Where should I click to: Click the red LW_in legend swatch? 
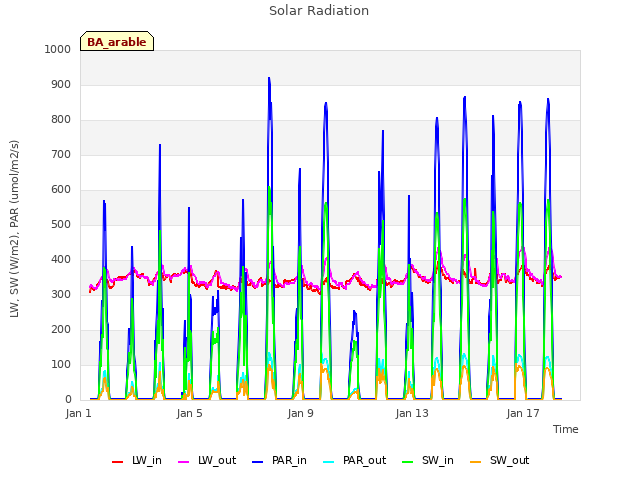click(118, 462)
